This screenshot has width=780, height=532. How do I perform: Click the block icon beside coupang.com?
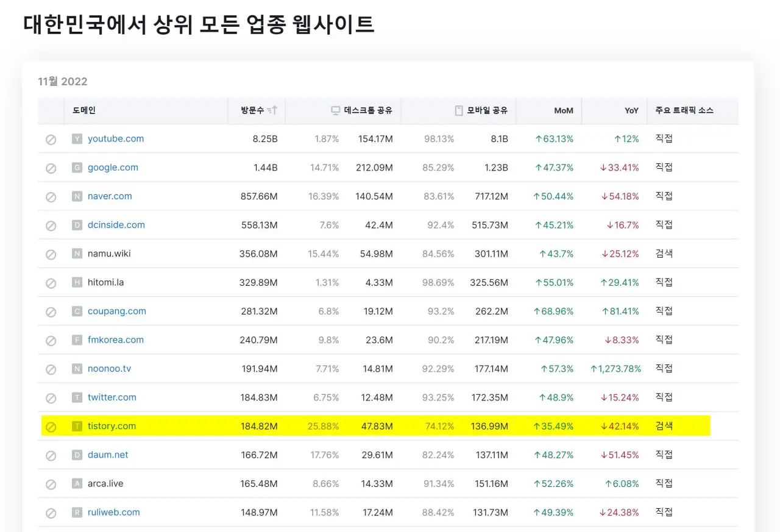click(x=51, y=312)
